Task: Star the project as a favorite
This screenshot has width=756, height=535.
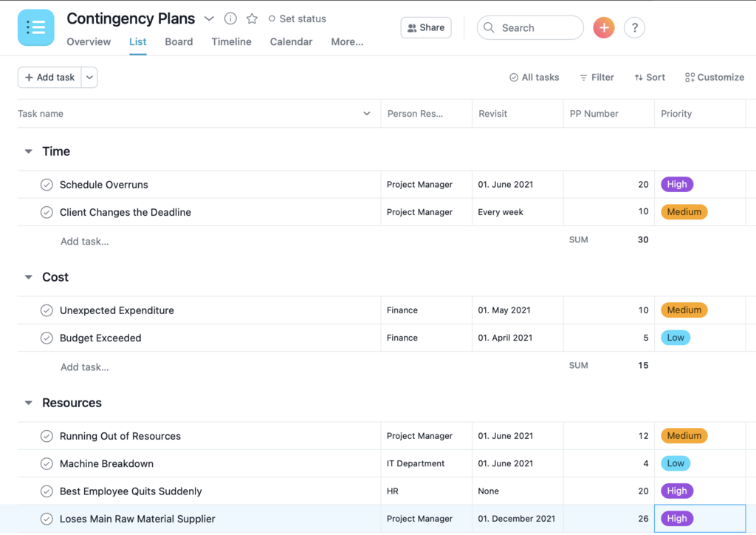Action: [x=252, y=19]
